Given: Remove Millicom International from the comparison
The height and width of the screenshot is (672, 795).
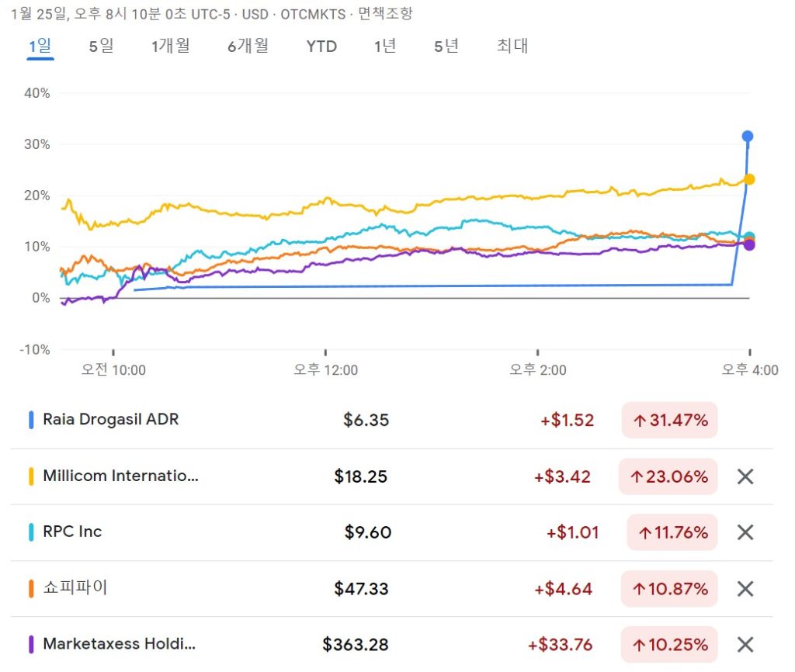Looking at the screenshot, I should pyautogui.click(x=745, y=476).
